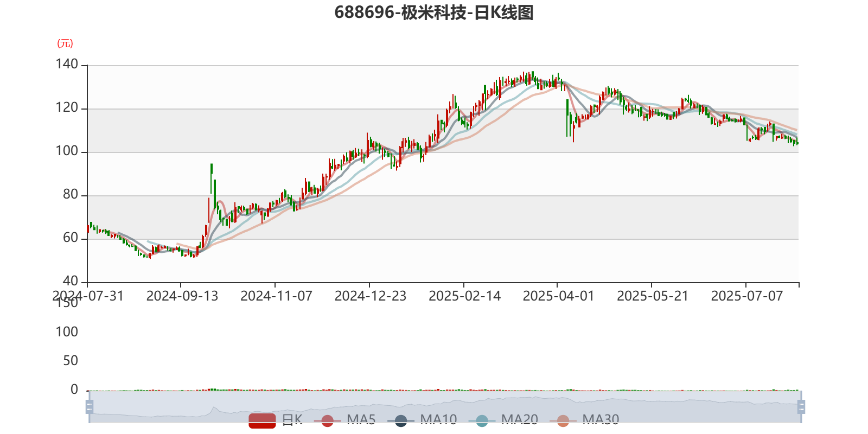Click the tall green candle spike near 2024-09-30
The width and height of the screenshot is (868, 434).
(212, 178)
